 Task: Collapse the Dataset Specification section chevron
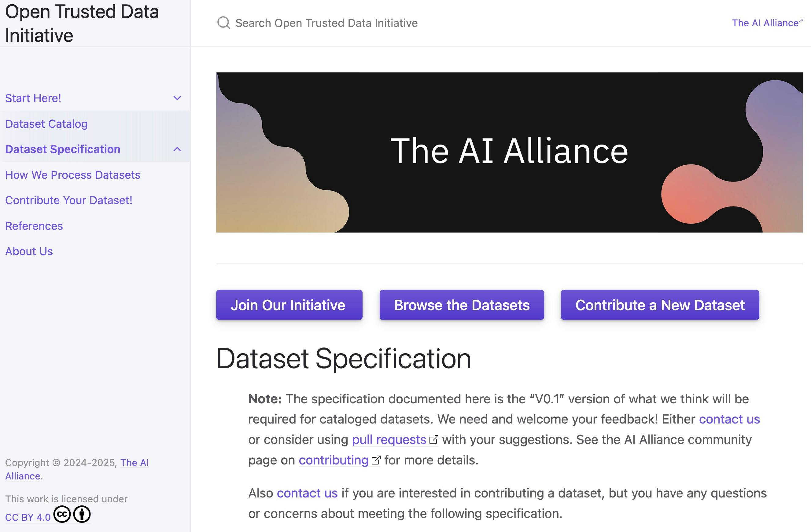click(177, 149)
